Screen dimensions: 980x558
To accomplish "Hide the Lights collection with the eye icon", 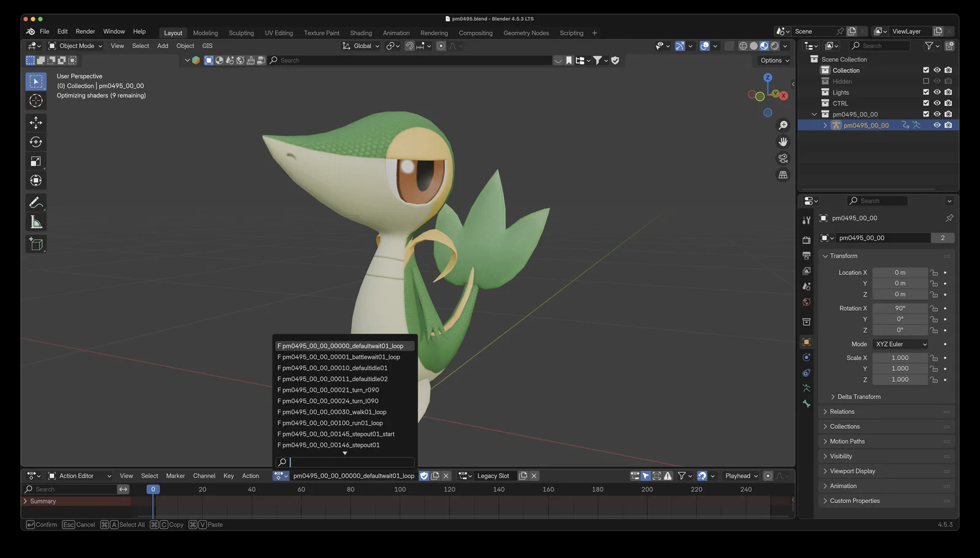I will pos(936,92).
